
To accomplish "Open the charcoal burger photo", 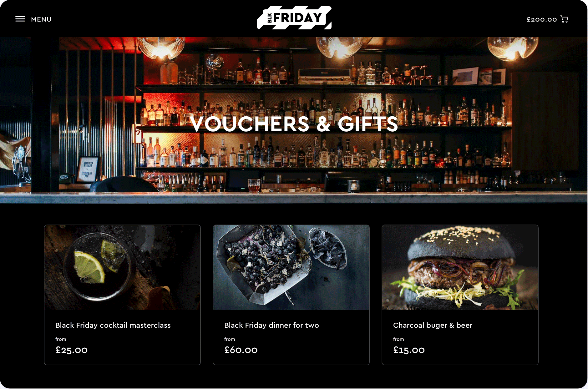I will click(x=460, y=268).
